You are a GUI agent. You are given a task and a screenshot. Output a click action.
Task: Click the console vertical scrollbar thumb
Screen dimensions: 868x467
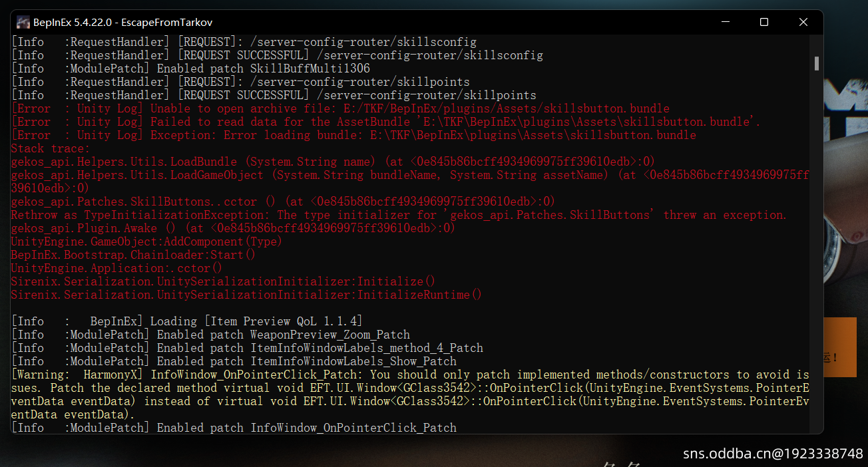click(816, 64)
